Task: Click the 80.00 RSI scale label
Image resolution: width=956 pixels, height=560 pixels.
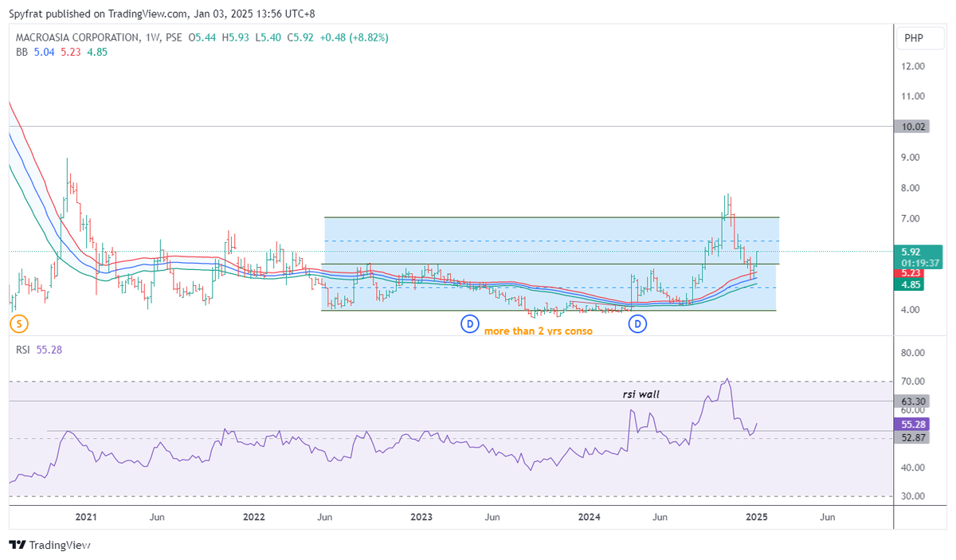Action: (913, 353)
